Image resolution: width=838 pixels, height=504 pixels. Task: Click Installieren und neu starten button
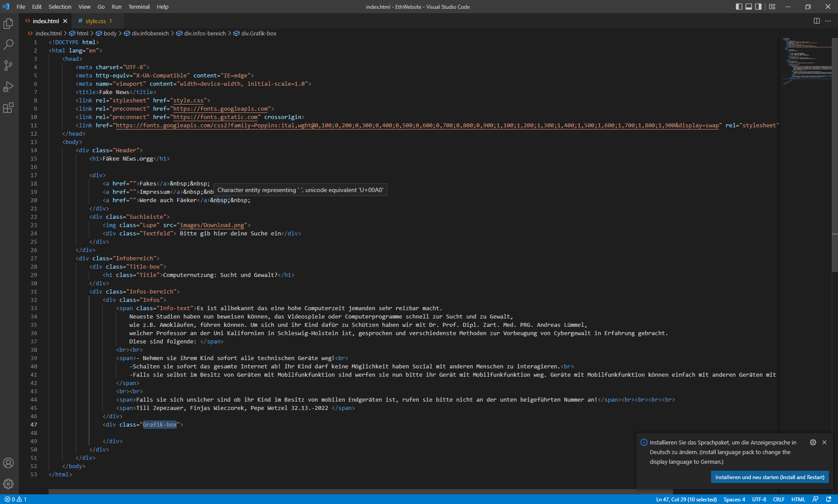769,477
